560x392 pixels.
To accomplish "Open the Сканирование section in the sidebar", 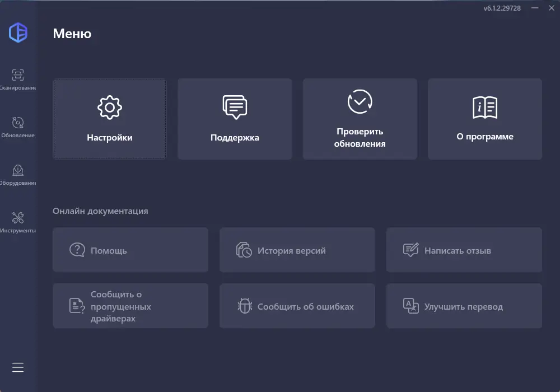I will [18, 78].
